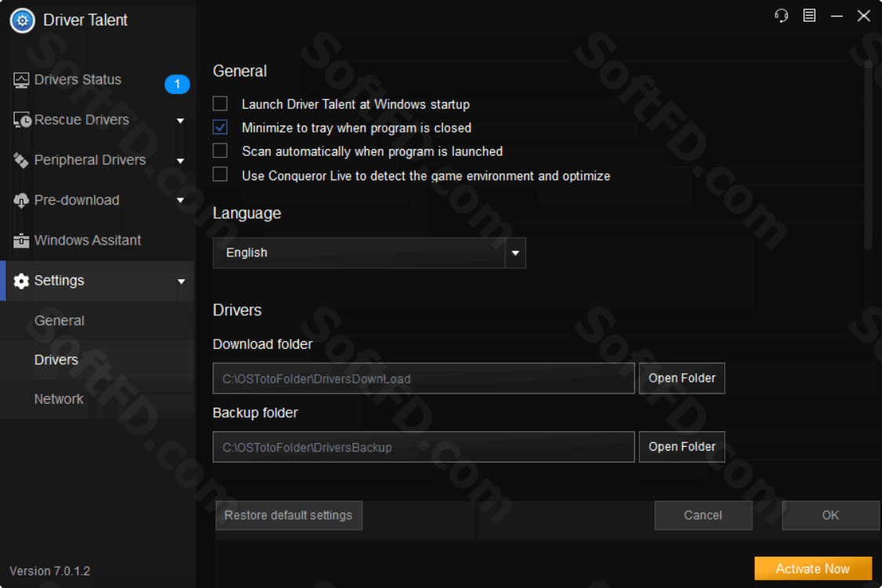Image resolution: width=882 pixels, height=588 pixels.
Task: Collapse the Settings submenu arrow
Action: point(180,281)
